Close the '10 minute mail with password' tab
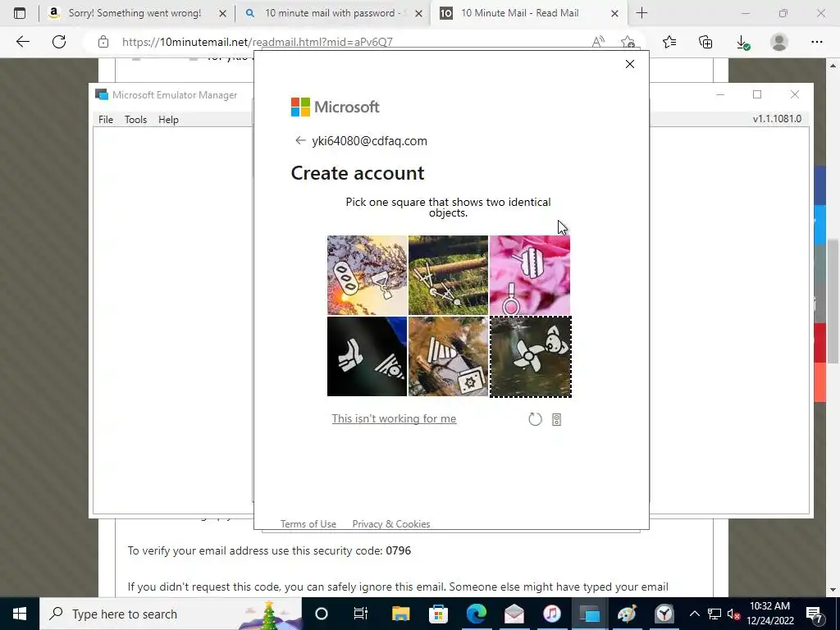The height and width of the screenshot is (630, 840). point(419,13)
